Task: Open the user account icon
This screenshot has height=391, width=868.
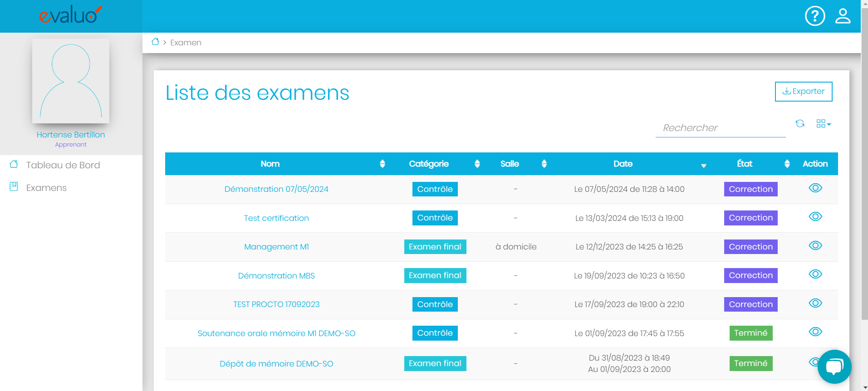Action: pos(843,16)
